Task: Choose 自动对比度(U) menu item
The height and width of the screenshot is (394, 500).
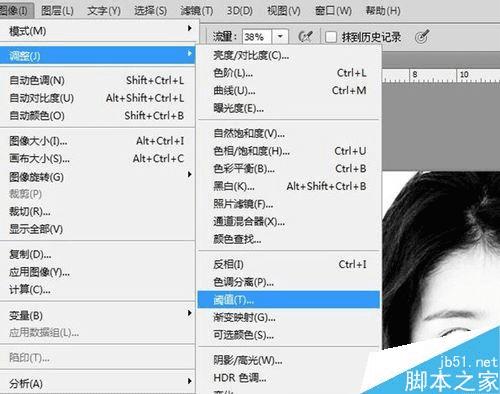Action: coord(97,98)
